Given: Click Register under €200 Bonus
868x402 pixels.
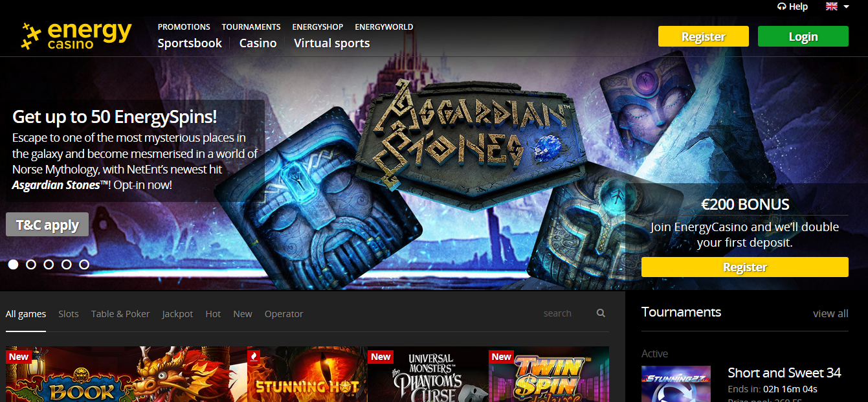Looking at the screenshot, I should pyautogui.click(x=745, y=267).
